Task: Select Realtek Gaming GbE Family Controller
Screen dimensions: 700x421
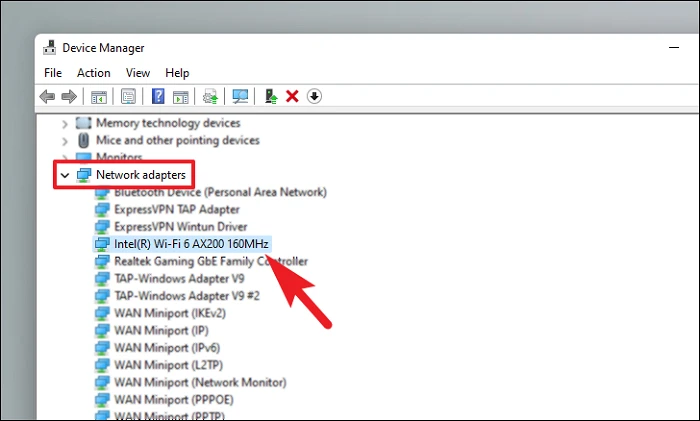Action: pos(211,261)
